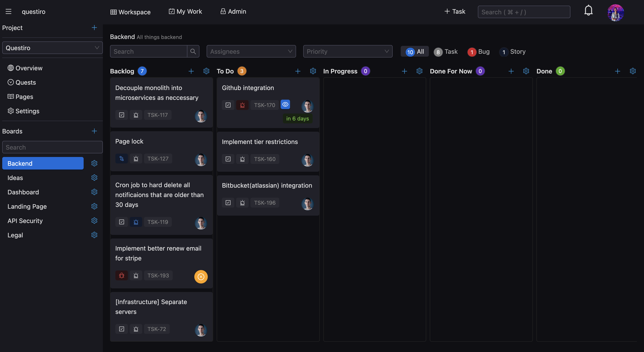Toggle the watch eye on TSK-170
Viewport: 644px width, 352px height.
(x=285, y=104)
